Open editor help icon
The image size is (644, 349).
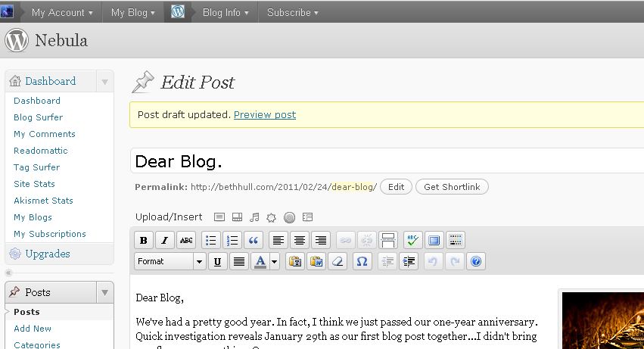point(476,261)
